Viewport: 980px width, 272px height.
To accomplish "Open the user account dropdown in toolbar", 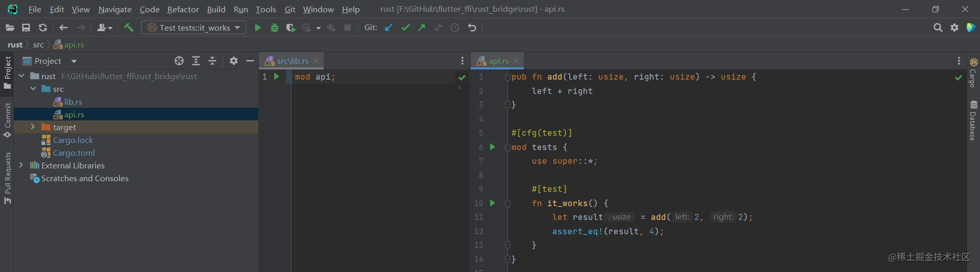I will tap(104, 28).
